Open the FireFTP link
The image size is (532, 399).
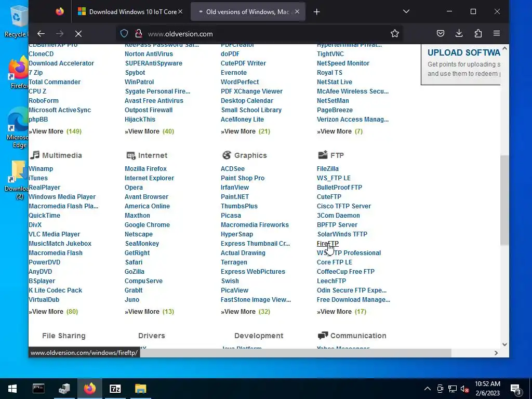(327, 244)
